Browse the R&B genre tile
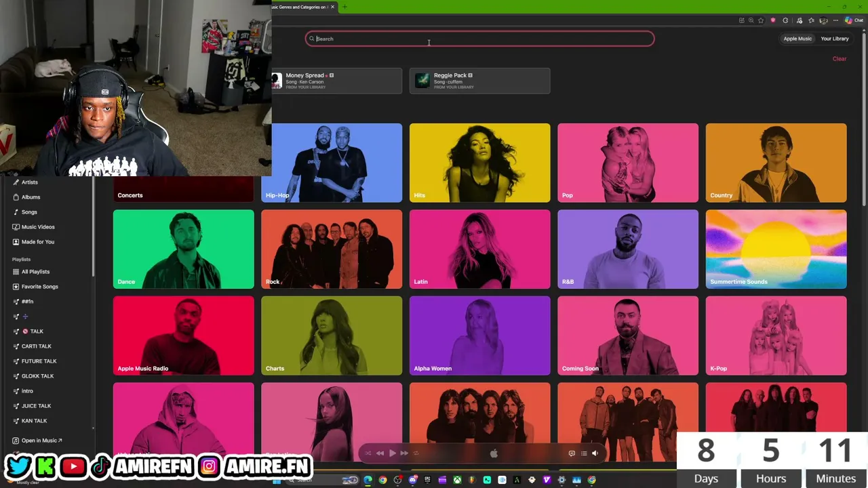Screen dimensions: 868x488 pos(628,249)
